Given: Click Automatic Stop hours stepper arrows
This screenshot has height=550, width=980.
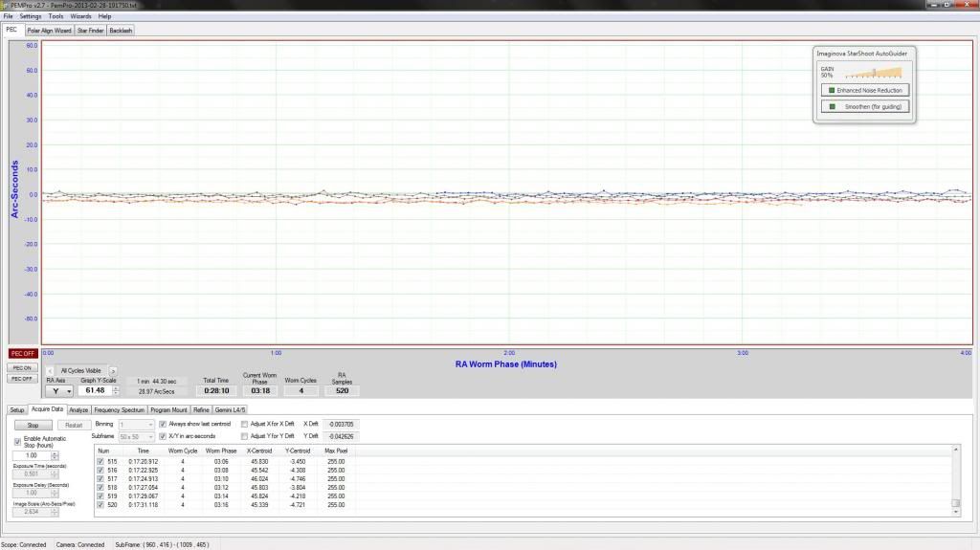Looking at the screenshot, I should pyautogui.click(x=55, y=455).
